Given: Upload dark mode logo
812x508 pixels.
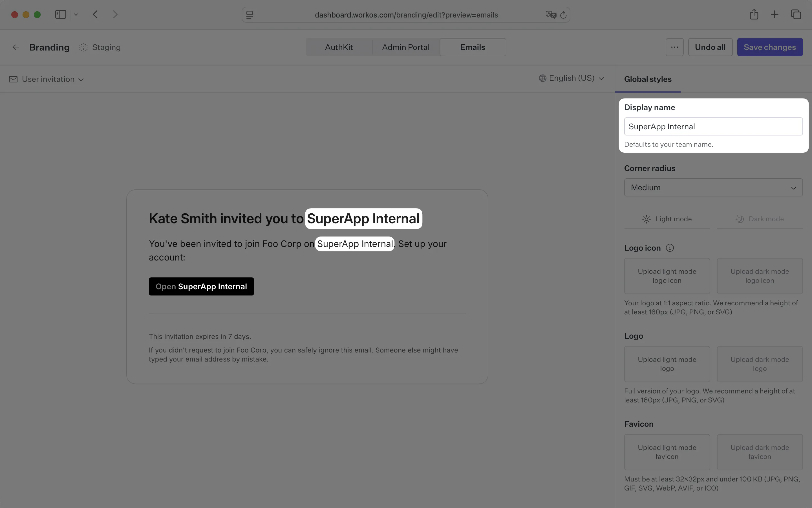Looking at the screenshot, I should (x=760, y=364).
